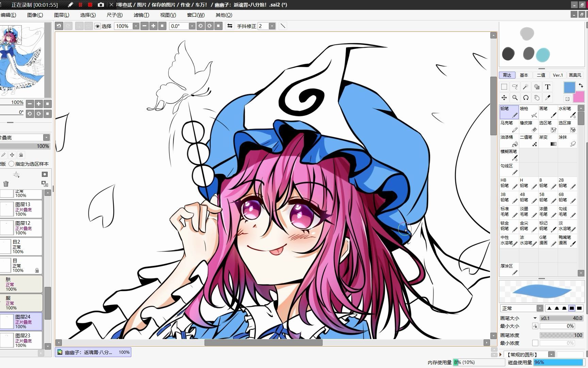This screenshot has height=368, width=588.
Task: Choose the 铅笔 pencil brush
Action: point(509,112)
